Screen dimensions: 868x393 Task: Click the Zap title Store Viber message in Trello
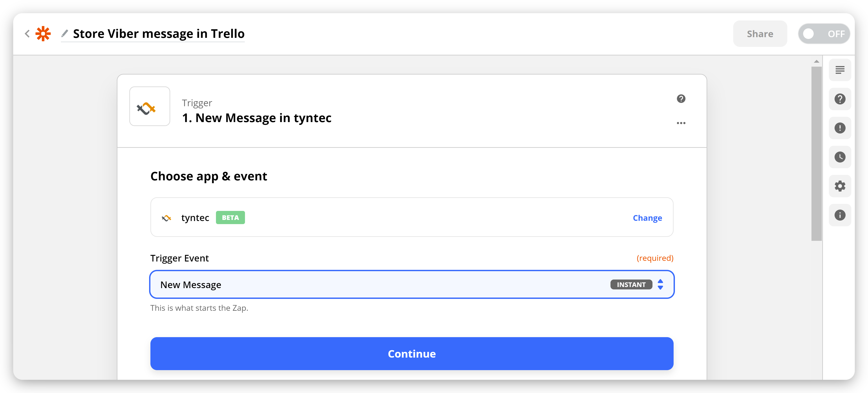(159, 34)
